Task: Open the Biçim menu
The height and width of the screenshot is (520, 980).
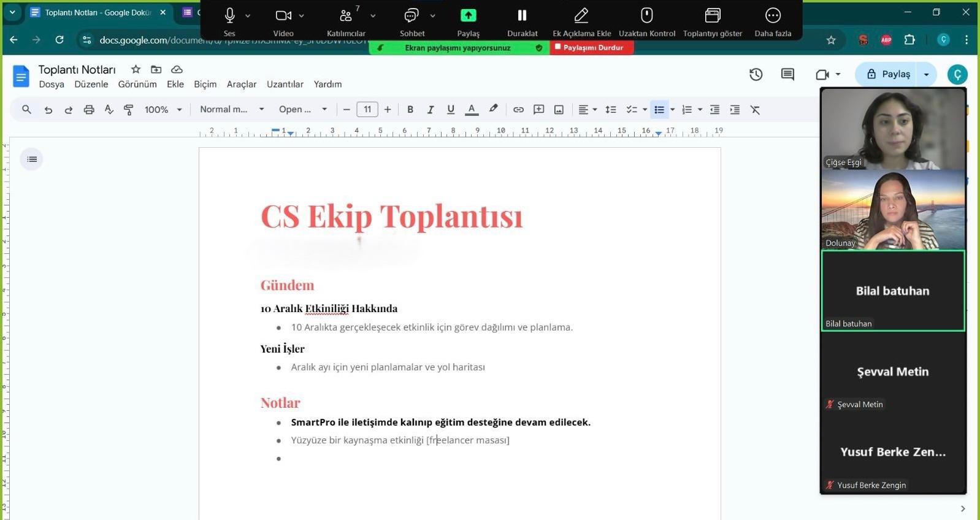Action: (x=205, y=84)
